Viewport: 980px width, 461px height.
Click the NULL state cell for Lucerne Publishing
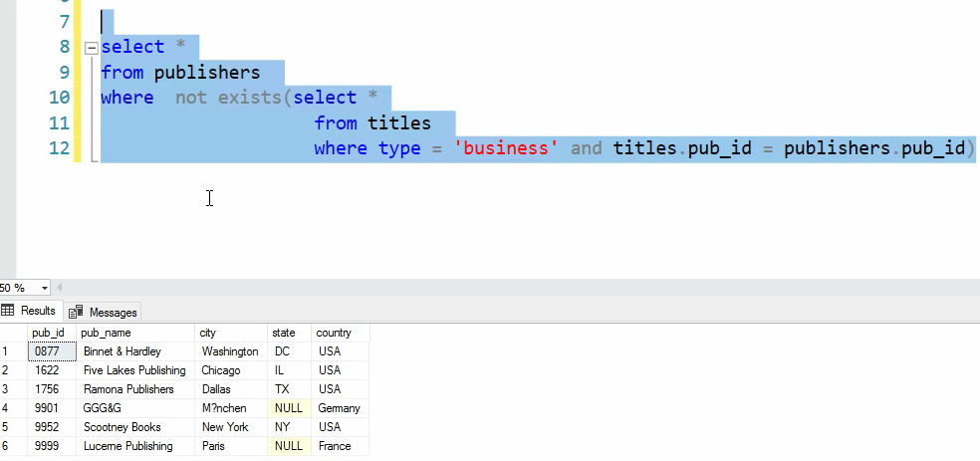click(x=290, y=446)
